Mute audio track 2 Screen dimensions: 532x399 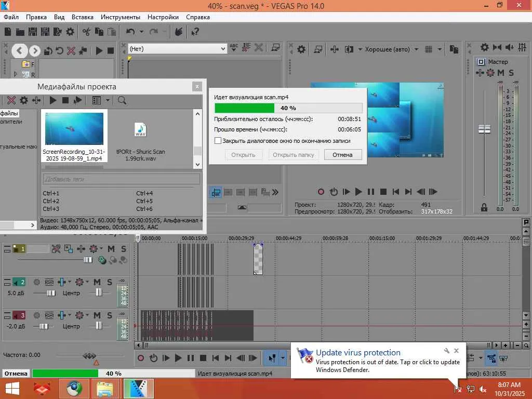click(97, 282)
